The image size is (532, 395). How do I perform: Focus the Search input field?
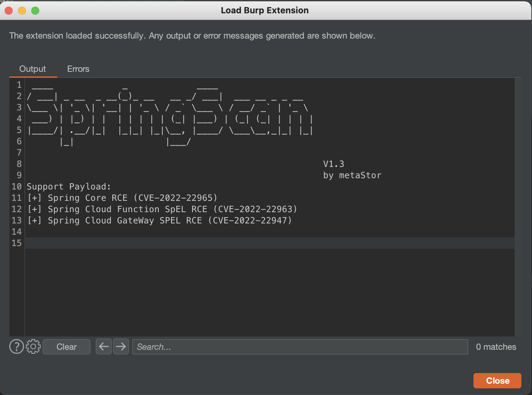[x=300, y=347]
